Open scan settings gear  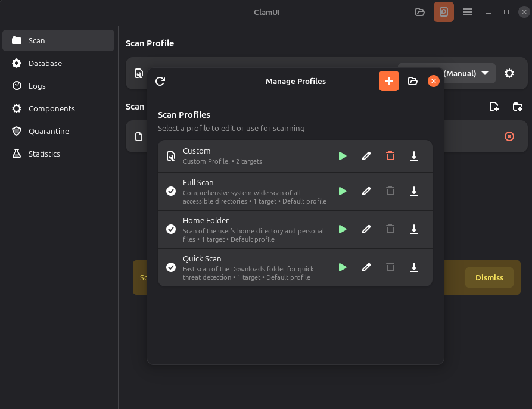coord(509,73)
